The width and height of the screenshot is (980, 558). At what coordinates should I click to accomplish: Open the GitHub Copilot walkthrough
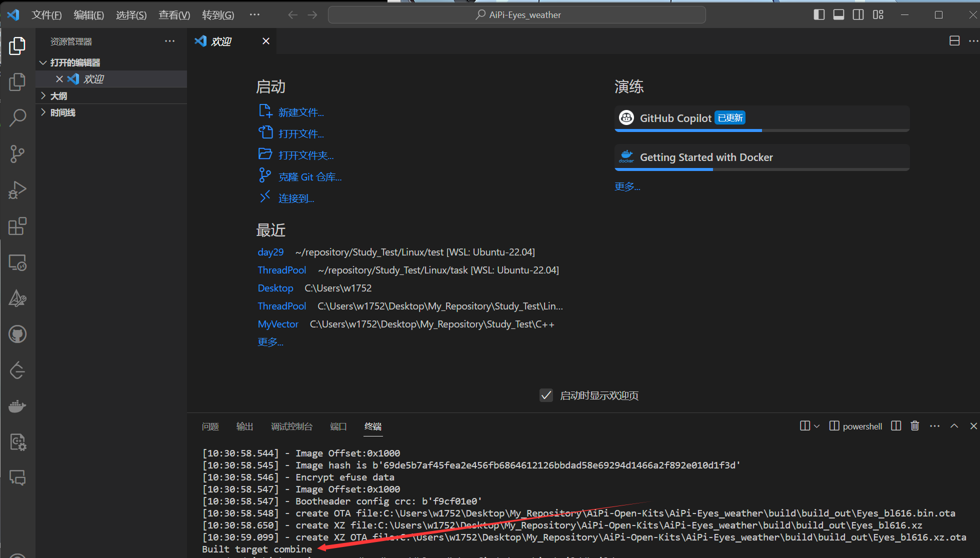click(x=761, y=118)
